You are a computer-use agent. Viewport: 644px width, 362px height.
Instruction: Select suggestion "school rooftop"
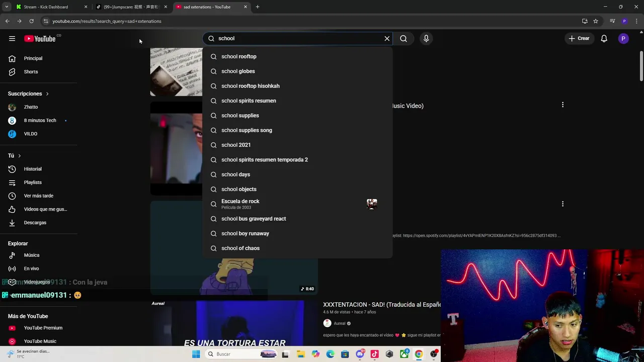pos(297,56)
